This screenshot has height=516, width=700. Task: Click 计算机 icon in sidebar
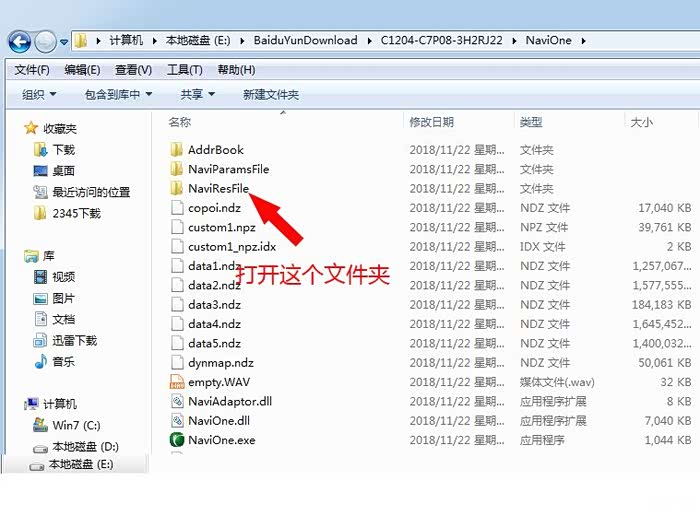click(31, 404)
